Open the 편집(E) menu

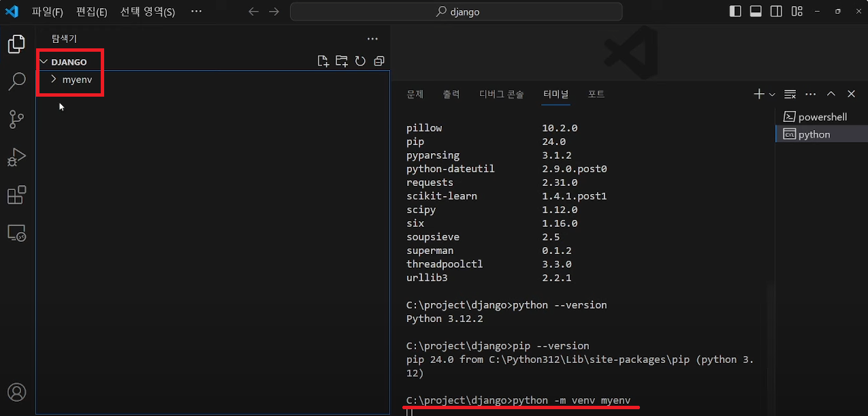(x=92, y=12)
